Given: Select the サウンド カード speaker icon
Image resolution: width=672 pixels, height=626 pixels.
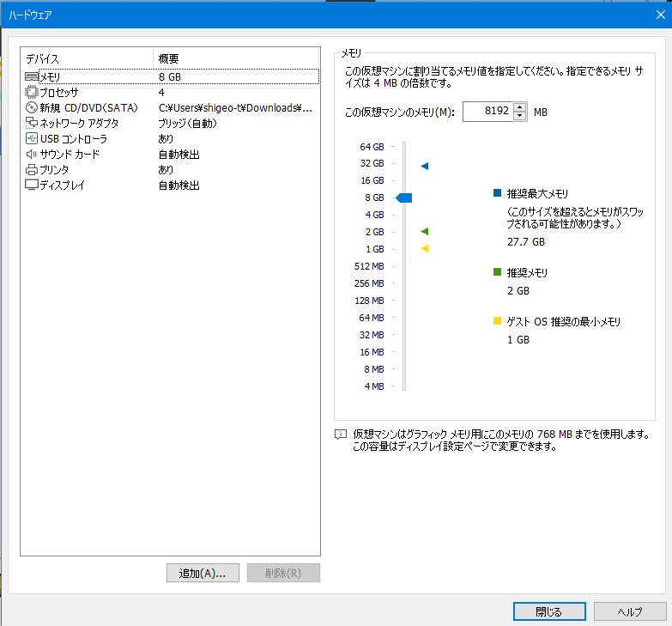Looking at the screenshot, I should (x=32, y=154).
